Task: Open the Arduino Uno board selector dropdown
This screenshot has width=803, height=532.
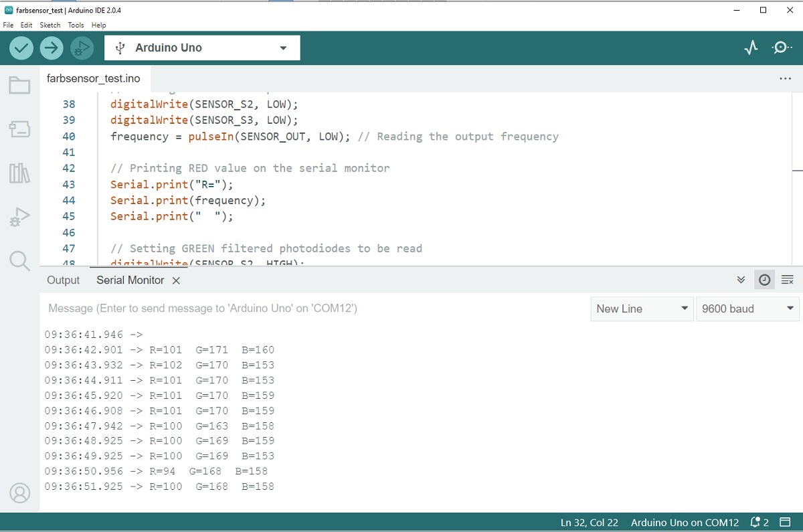Action: coord(202,48)
